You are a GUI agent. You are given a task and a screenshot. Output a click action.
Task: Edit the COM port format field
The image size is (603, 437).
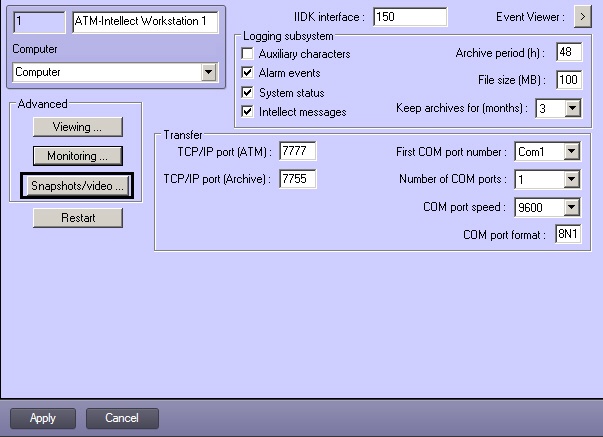(x=568, y=234)
